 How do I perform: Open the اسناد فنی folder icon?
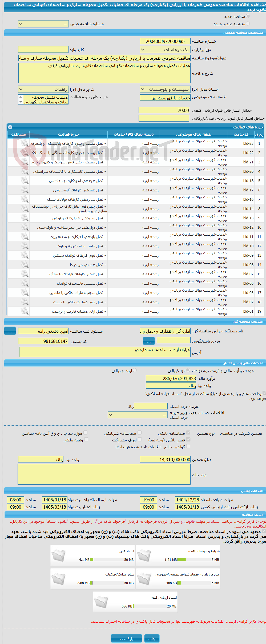[58, 556]
